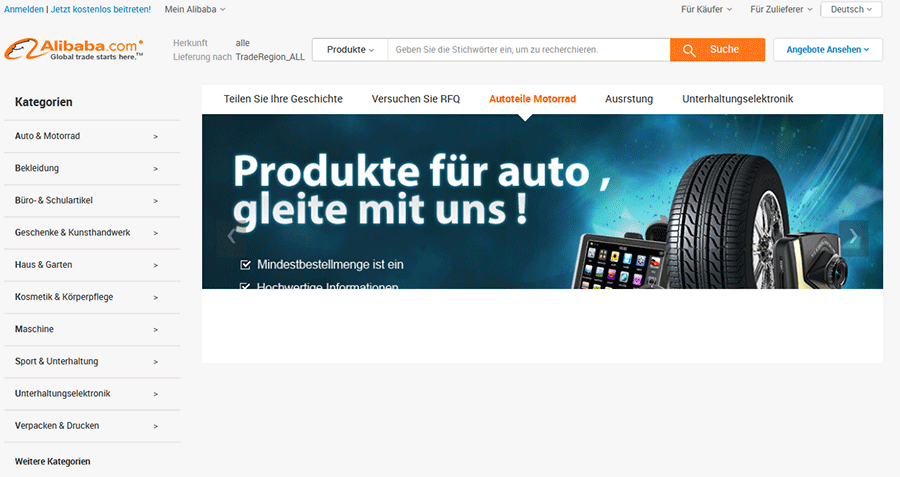The image size is (900, 477).
Task: Switch to Teilen Sie Ihre Geschichte tab
Action: 283,99
